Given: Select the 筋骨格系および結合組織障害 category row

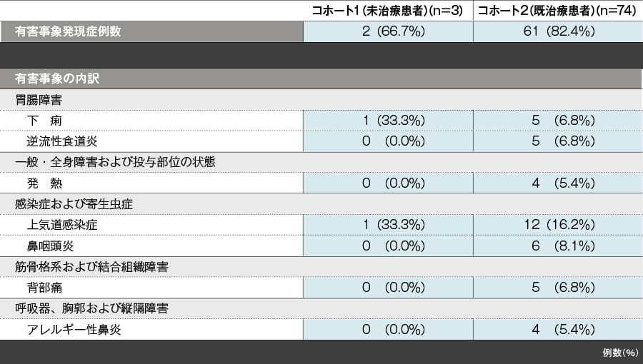Looking at the screenshot, I should coord(91,267).
